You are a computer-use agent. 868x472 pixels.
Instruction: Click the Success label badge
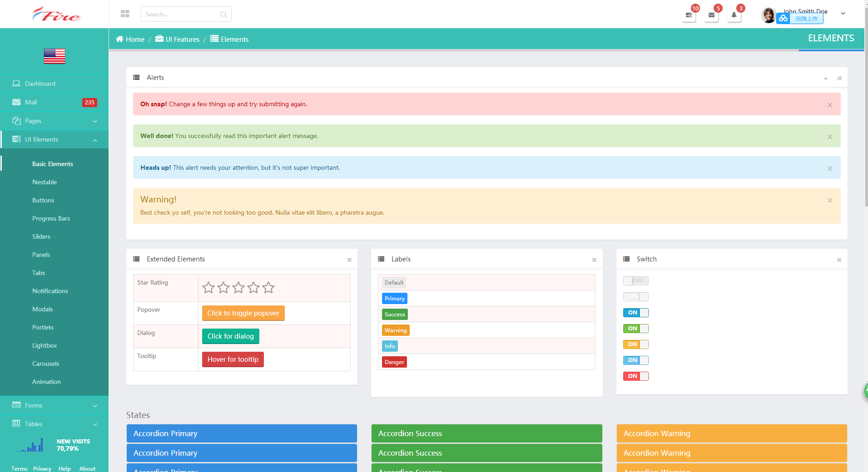click(395, 315)
